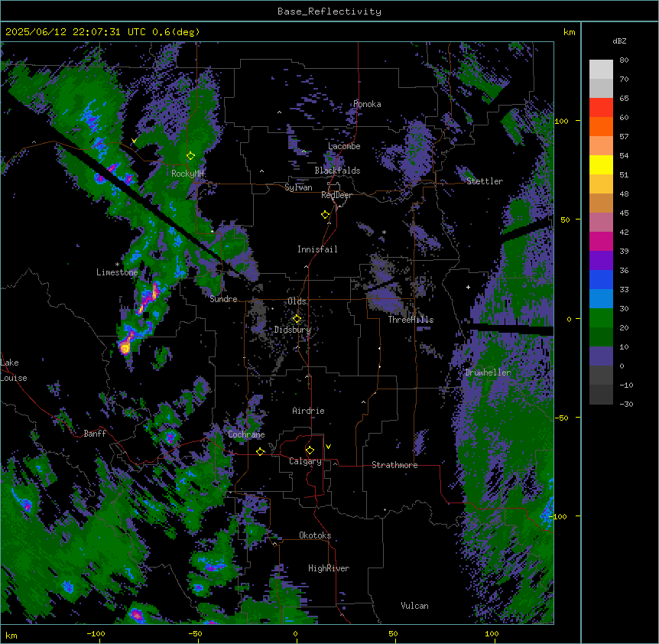Click the yellow diamond marker above RockyMH
The image size is (659, 644).
tap(190, 156)
